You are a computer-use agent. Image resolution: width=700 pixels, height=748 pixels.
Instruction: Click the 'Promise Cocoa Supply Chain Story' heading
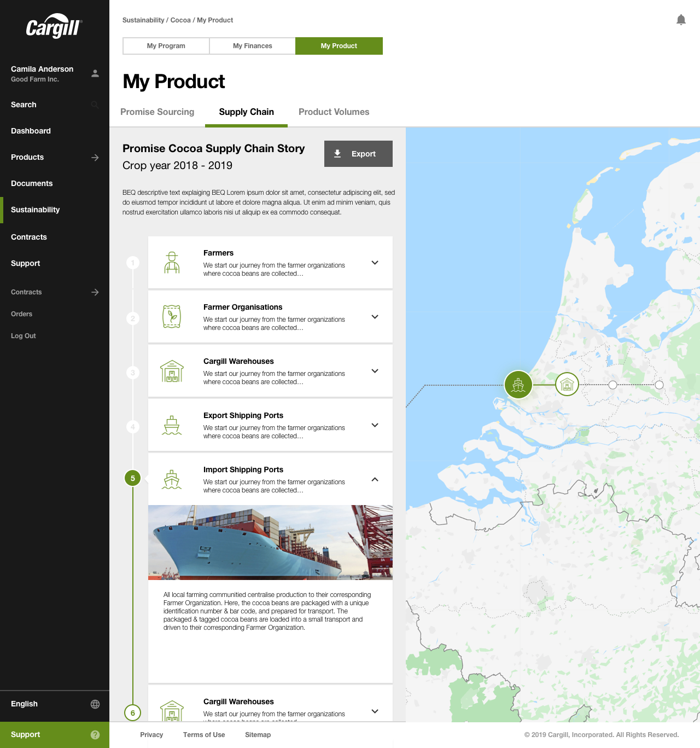pos(214,148)
